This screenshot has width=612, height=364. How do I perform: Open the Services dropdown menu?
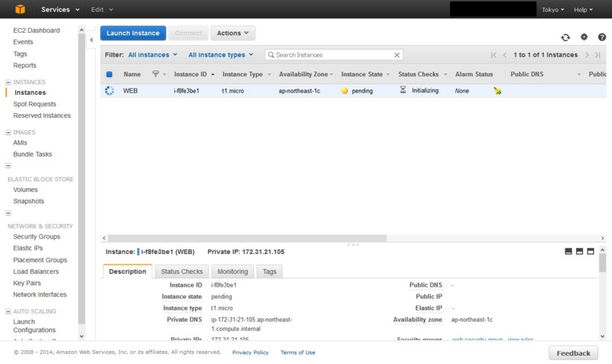(x=60, y=9)
